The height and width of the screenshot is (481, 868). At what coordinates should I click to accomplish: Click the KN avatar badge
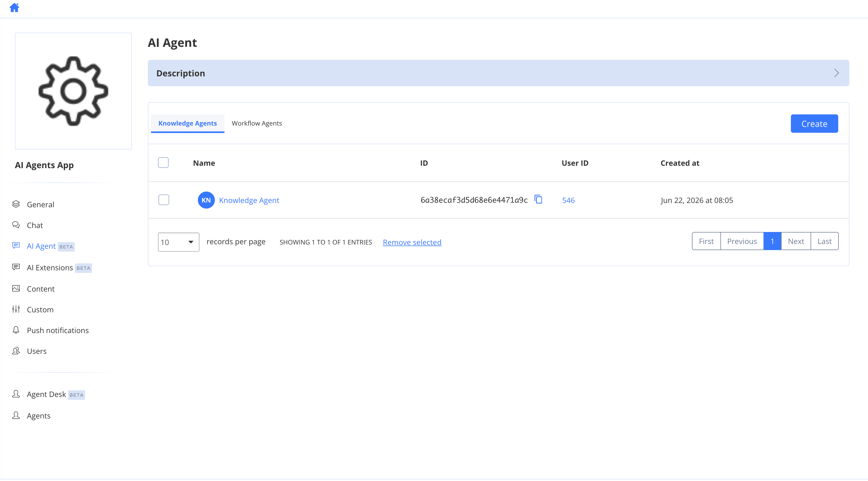click(206, 200)
